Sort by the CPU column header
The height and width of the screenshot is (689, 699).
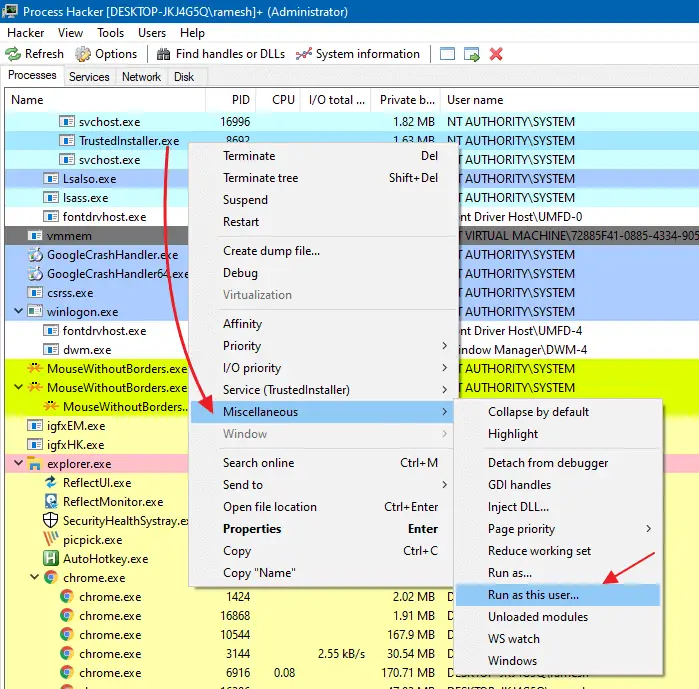click(278, 100)
